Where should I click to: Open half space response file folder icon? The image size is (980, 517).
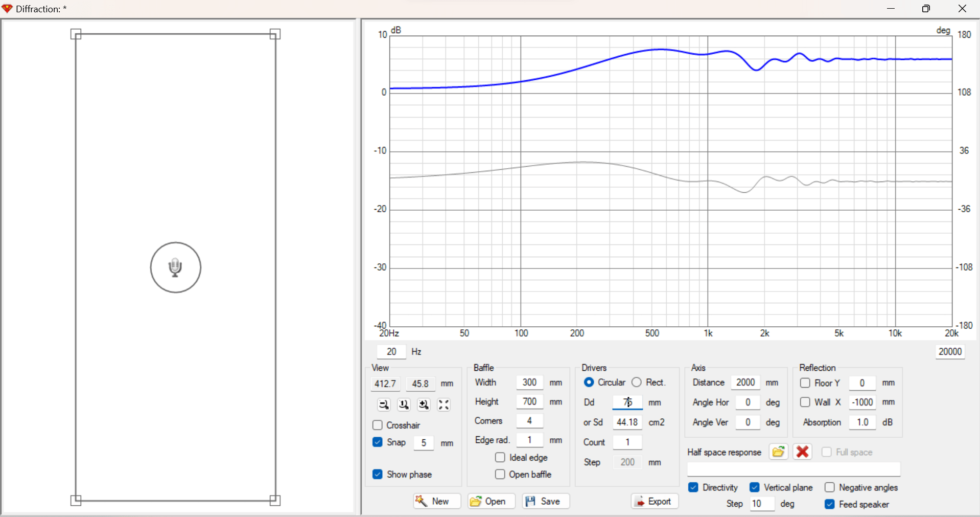778,452
